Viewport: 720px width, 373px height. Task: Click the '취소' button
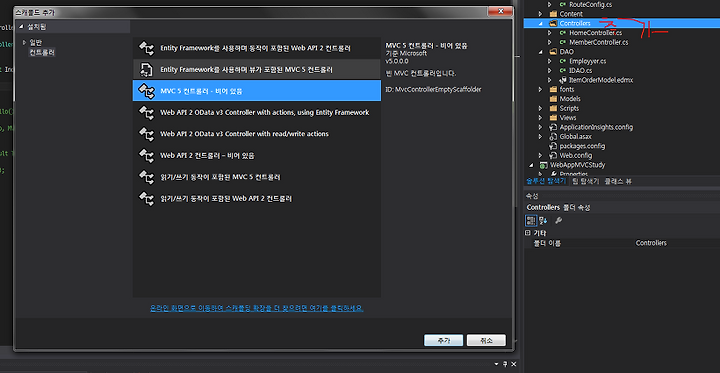(486, 340)
